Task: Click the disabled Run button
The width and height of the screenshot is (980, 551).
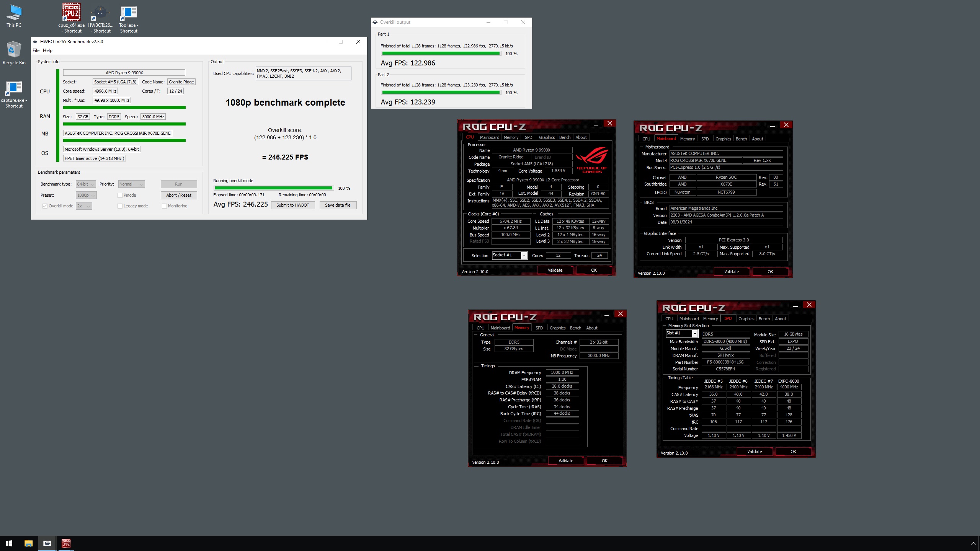Action: click(179, 184)
